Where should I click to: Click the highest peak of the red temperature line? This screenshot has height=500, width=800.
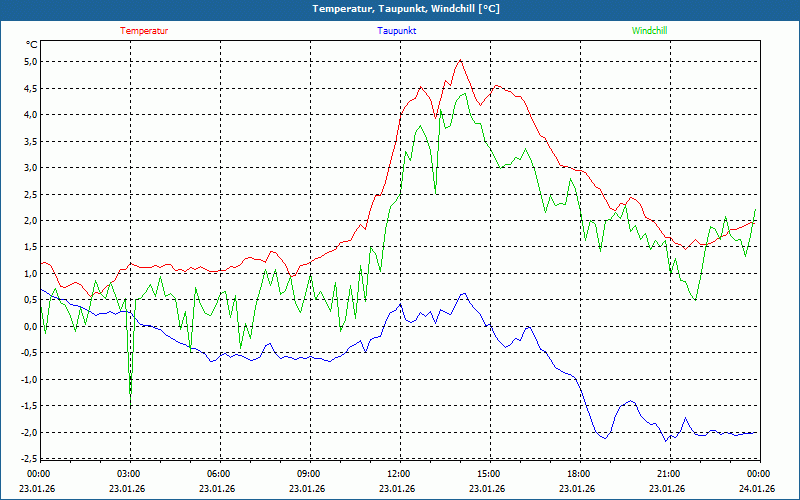pyautogui.click(x=460, y=60)
